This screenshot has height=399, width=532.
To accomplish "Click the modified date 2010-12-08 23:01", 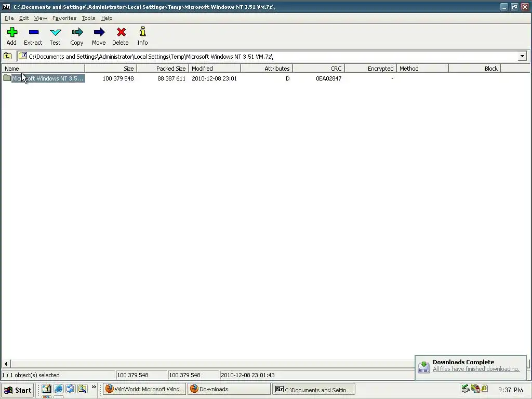I will [214, 78].
